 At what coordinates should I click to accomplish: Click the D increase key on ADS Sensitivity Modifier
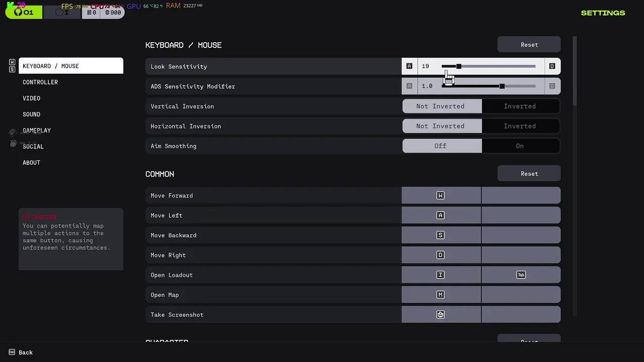tap(552, 86)
